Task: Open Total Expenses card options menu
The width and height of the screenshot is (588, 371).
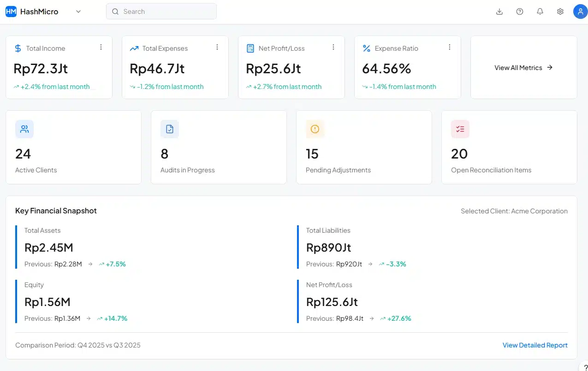Action: [217, 47]
